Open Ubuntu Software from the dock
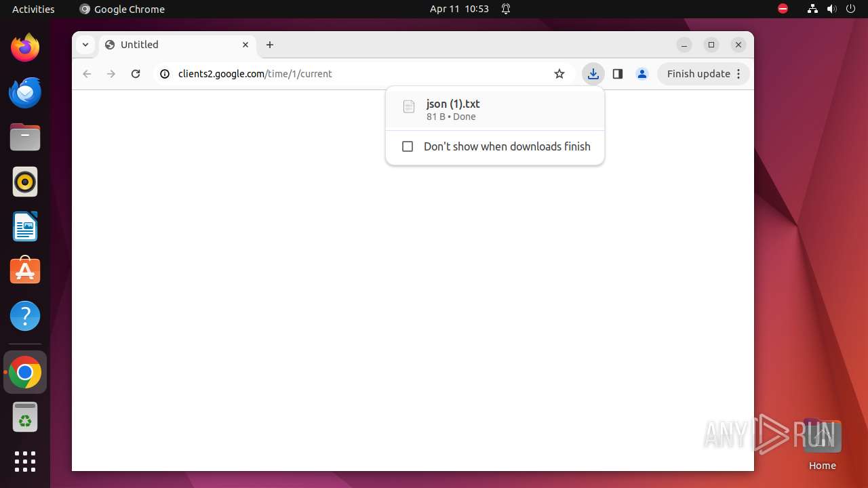Screen dimensions: 868x488 [25, 271]
